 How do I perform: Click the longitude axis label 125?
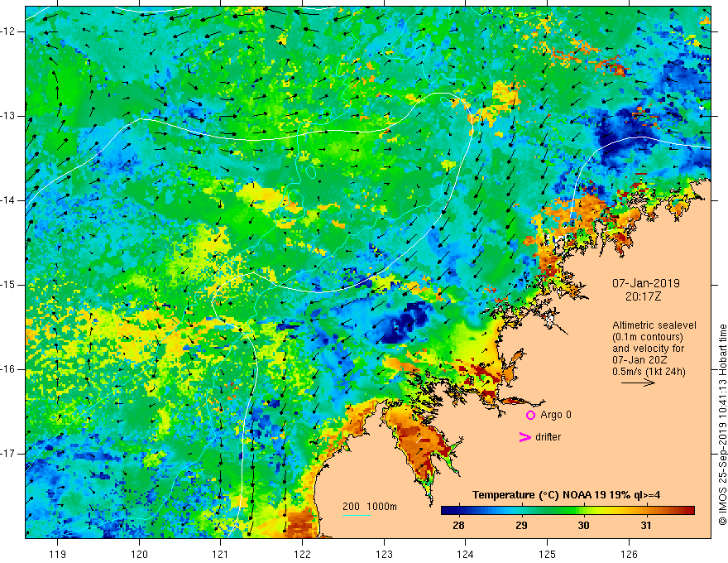[x=547, y=554]
